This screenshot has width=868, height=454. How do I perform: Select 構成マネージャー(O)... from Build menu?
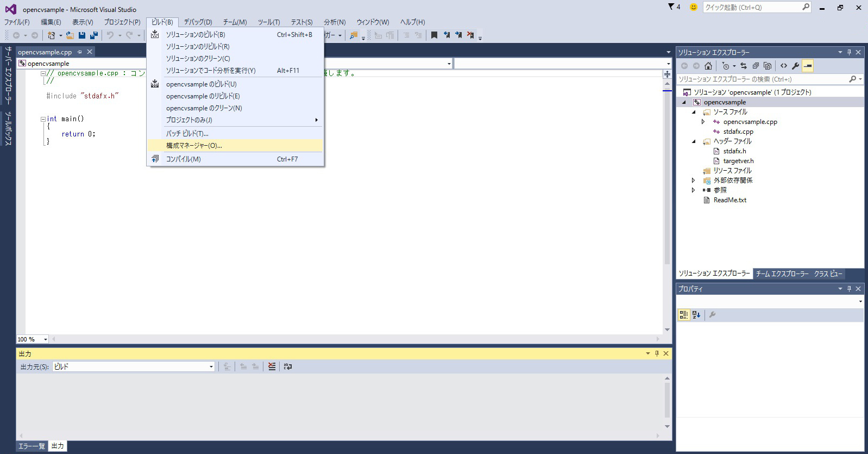(194, 146)
